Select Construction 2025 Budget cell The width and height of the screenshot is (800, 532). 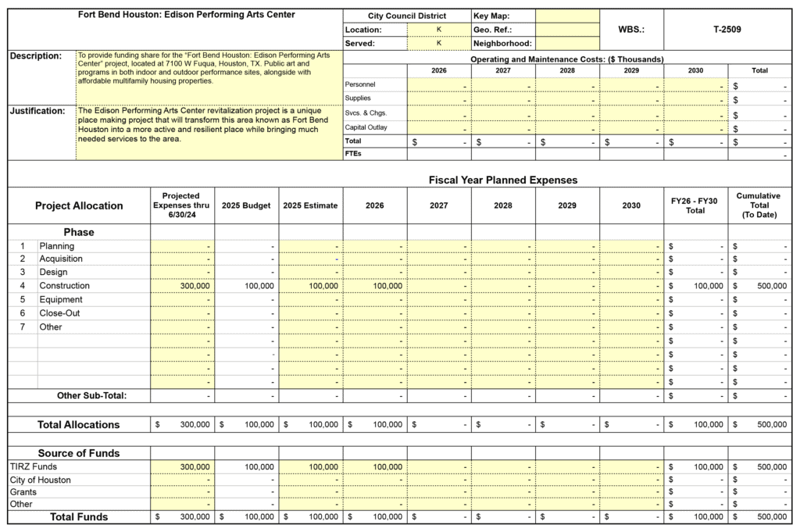pyautogui.click(x=246, y=286)
